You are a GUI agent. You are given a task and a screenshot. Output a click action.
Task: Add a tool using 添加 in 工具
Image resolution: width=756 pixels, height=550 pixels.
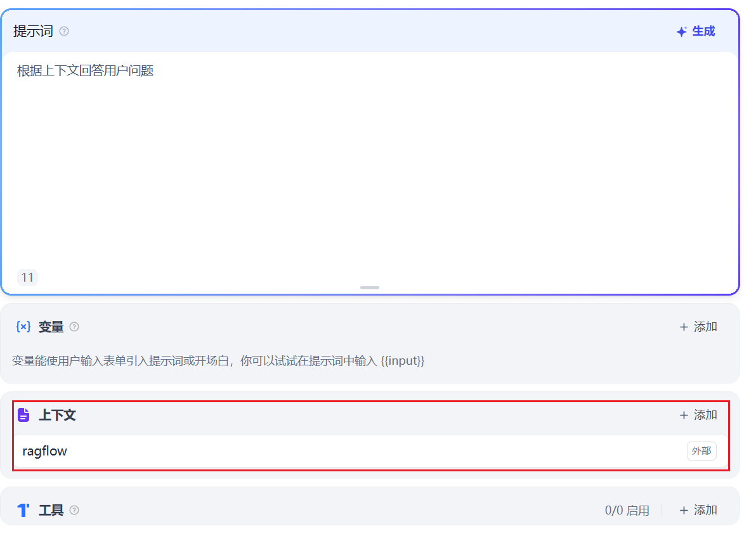(698, 510)
